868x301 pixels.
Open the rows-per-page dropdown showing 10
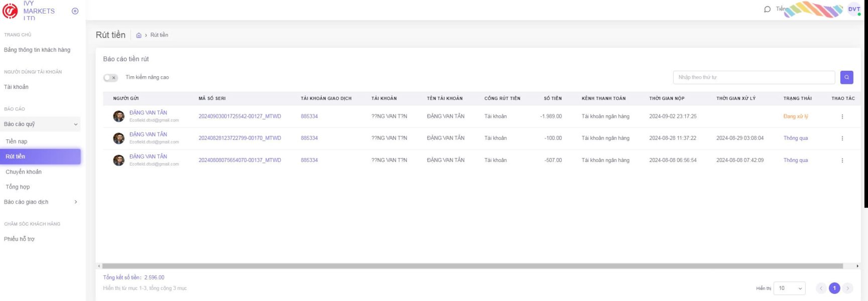[789, 288]
